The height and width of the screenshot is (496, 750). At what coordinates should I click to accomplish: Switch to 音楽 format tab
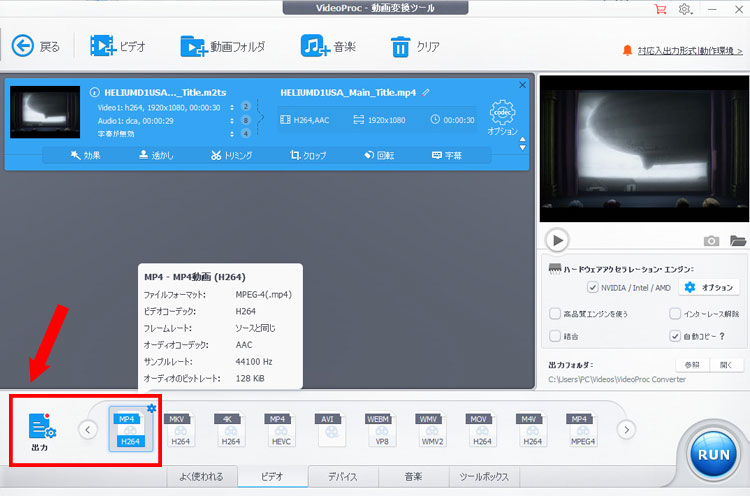(x=413, y=476)
